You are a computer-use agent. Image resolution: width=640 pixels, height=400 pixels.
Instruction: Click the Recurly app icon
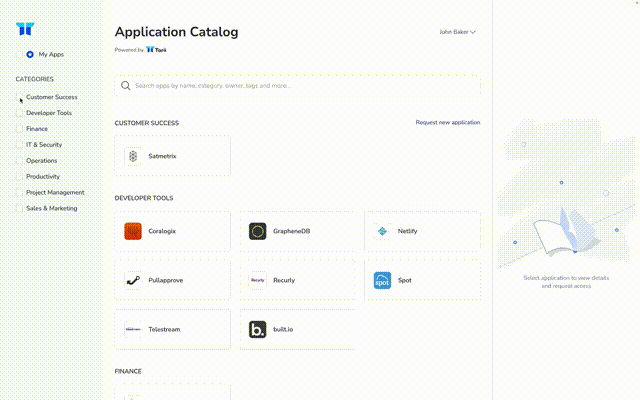(x=257, y=280)
